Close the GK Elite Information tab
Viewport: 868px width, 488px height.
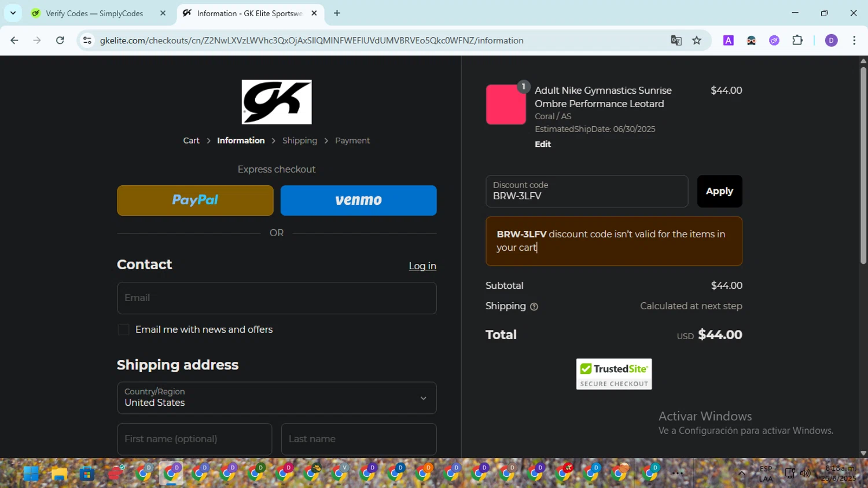point(314,13)
